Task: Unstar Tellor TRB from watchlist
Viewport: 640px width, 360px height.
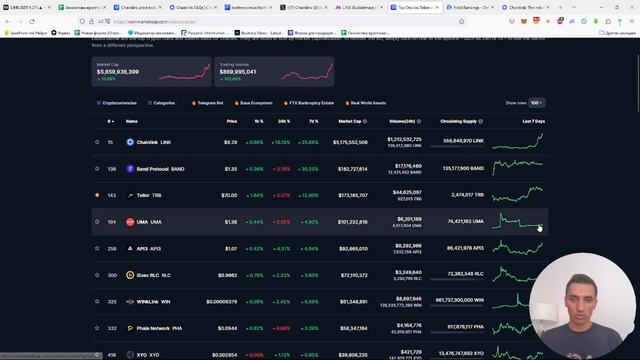Action: pos(97,195)
